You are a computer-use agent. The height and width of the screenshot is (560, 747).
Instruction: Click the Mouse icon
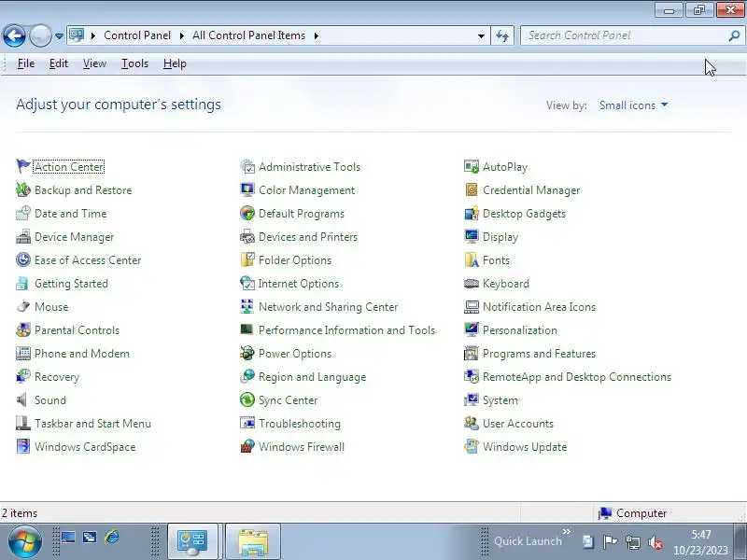pos(22,307)
